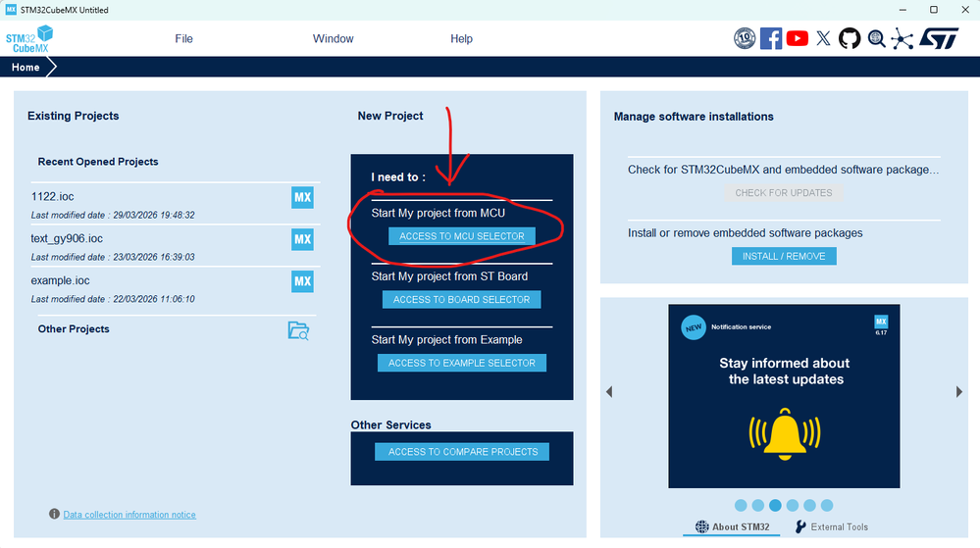Image resolution: width=980 pixels, height=548 pixels.
Task: Click date 23/03/2026 16:39:03 line
Action: 113,257
